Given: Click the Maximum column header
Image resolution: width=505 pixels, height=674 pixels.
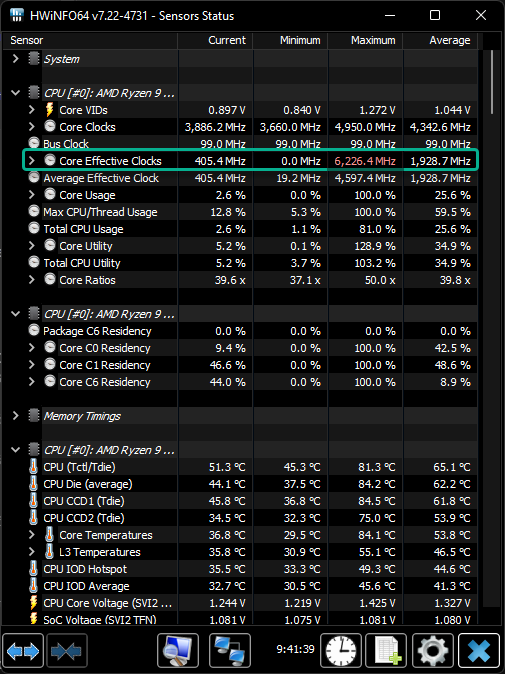Looking at the screenshot, I should pyautogui.click(x=365, y=40).
